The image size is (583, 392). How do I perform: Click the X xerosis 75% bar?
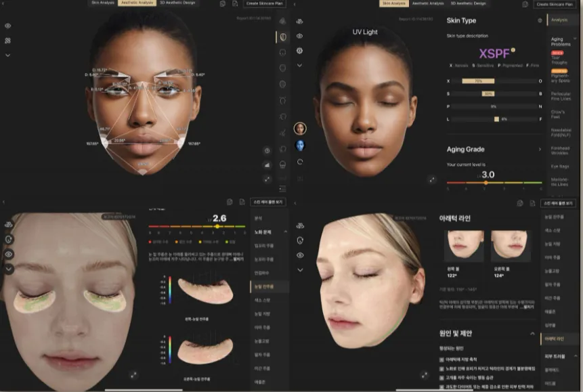tap(478, 81)
